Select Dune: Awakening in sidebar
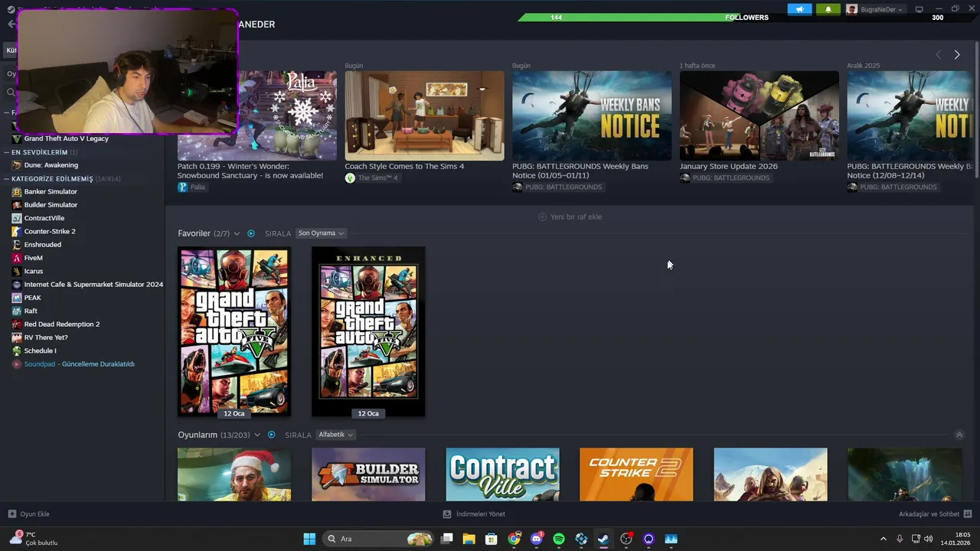 (x=51, y=165)
